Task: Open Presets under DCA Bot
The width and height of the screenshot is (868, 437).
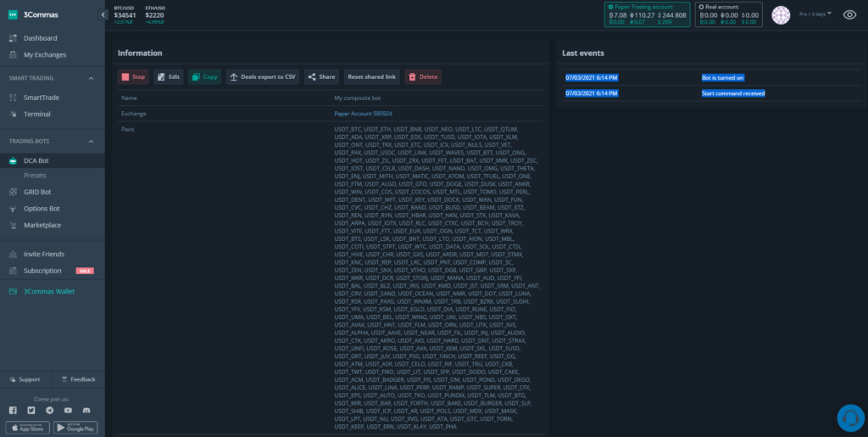Action: pos(35,176)
